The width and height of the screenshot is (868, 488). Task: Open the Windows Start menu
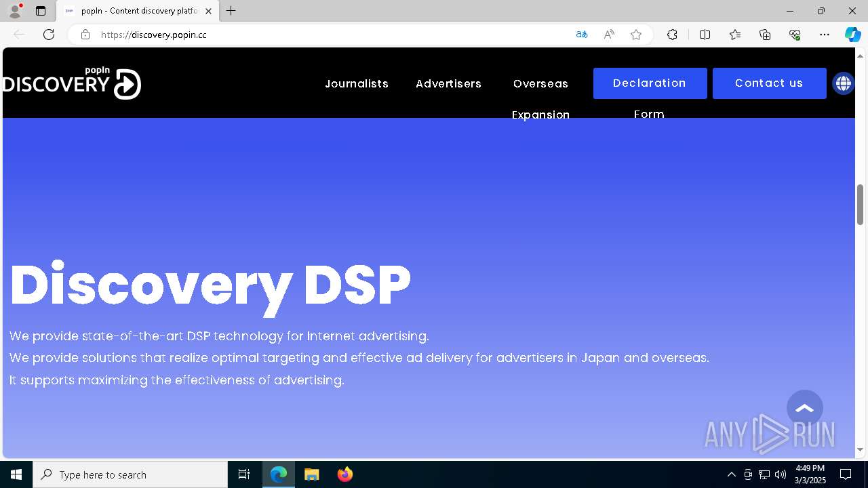16,474
